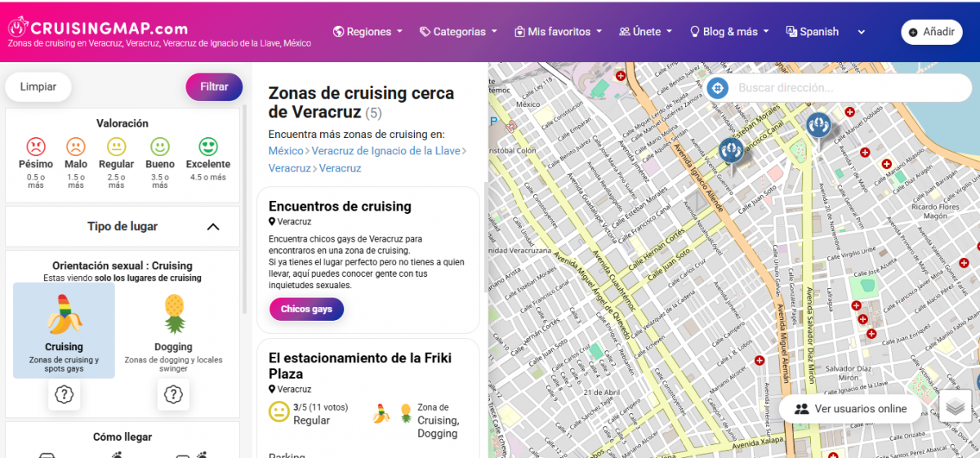
Task: Select the Excelente smiley face rating
Action: [208, 148]
